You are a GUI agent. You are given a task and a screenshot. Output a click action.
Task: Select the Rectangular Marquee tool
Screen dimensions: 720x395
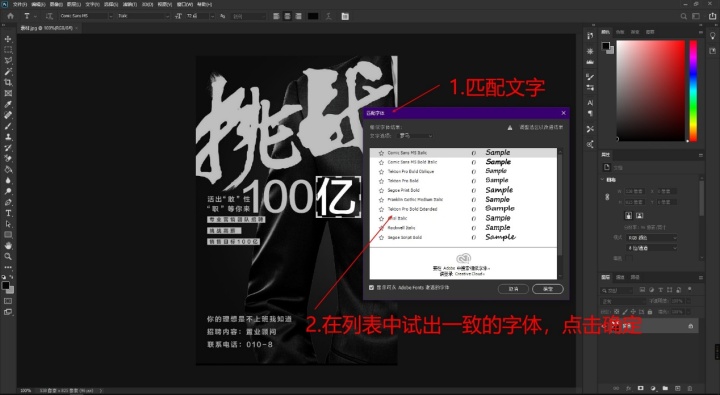coord(8,50)
